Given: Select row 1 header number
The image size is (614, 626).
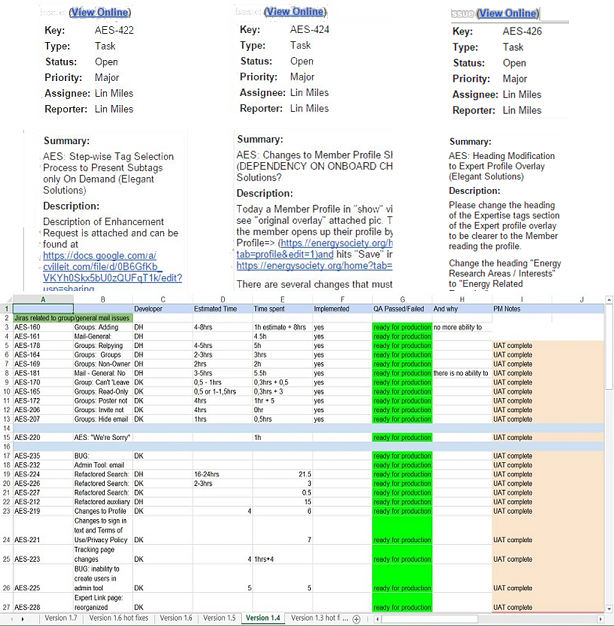Looking at the screenshot, I should click(x=6, y=309).
